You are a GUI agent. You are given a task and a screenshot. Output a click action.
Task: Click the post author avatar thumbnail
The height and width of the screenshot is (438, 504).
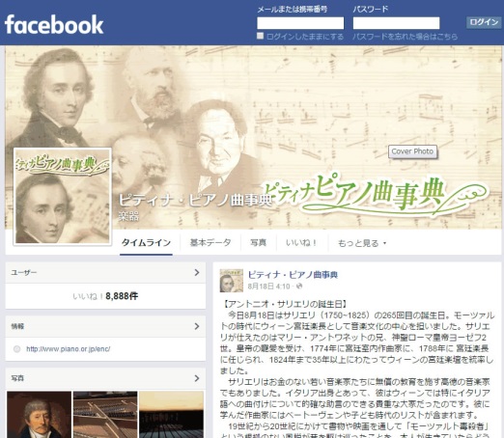[232, 281]
